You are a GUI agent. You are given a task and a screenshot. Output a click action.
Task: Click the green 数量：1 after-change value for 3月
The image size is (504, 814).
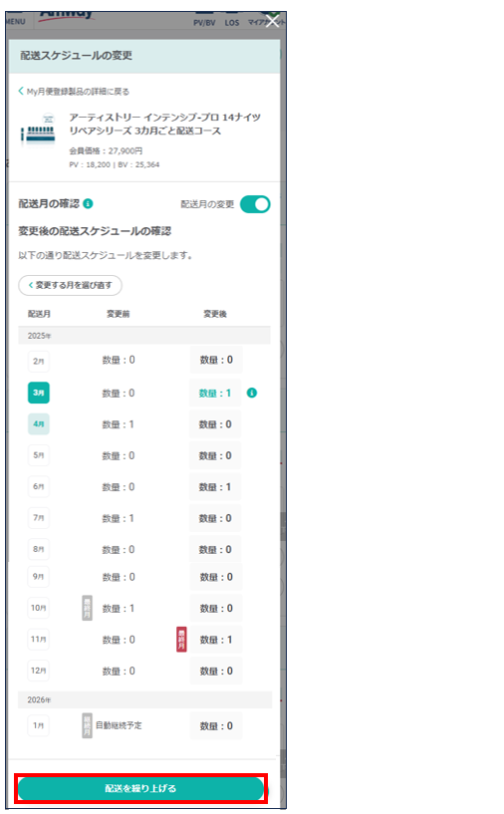[x=215, y=393]
